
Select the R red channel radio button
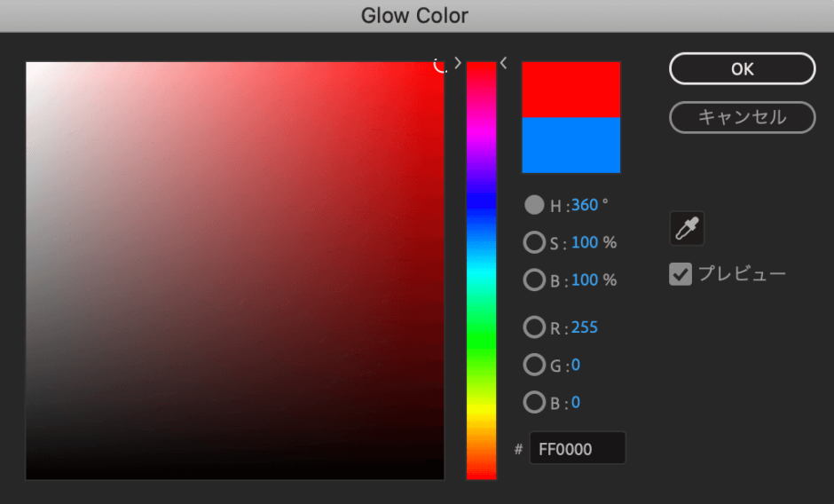[534, 327]
